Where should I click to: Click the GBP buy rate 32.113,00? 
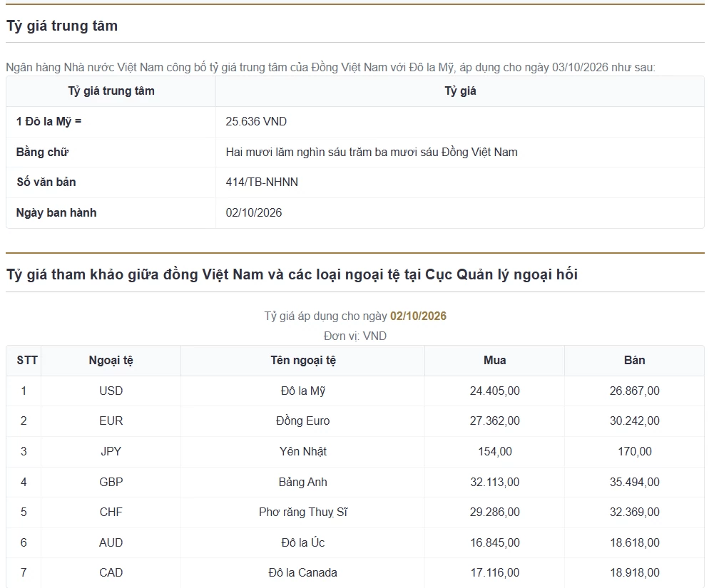tap(494, 482)
